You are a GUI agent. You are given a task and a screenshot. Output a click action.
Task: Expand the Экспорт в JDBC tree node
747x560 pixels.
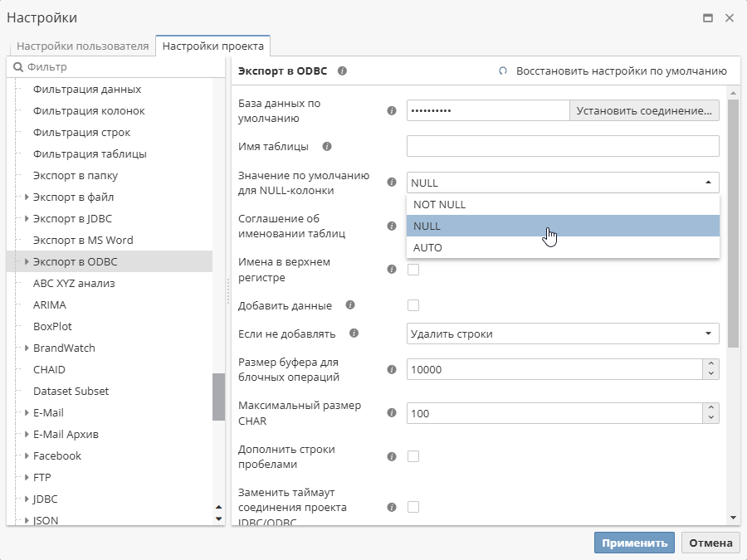[27, 218]
